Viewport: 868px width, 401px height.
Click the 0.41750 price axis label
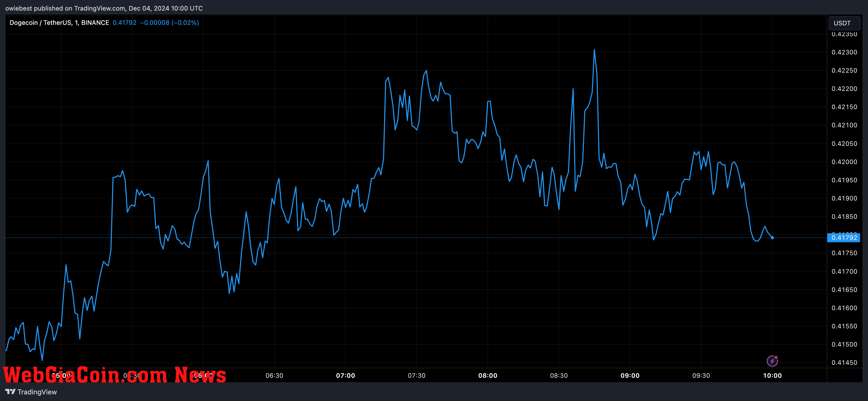tap(844, 253)
